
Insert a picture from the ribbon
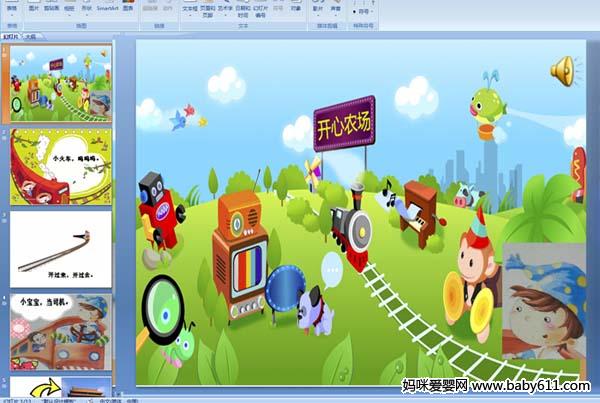click(33, 8)
